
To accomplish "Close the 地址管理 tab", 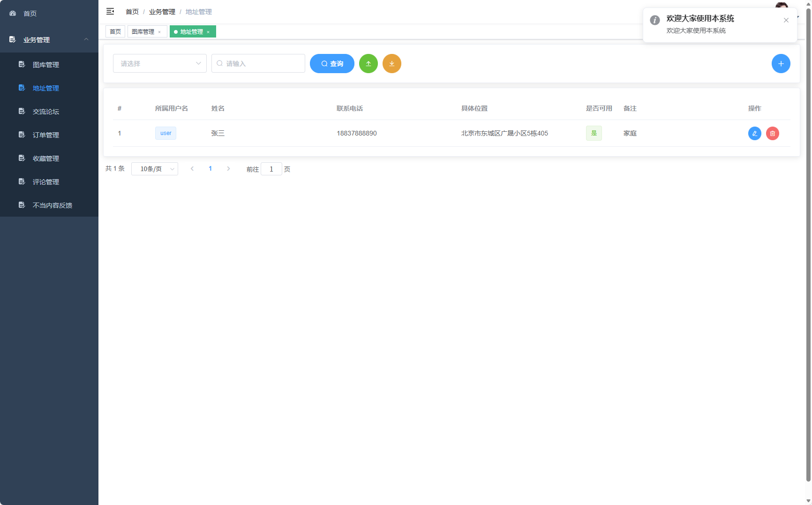I will point(208,32).
